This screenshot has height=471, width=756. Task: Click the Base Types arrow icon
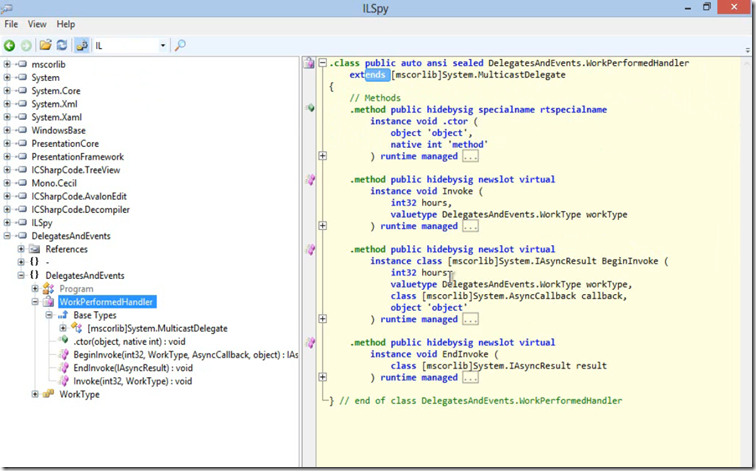click(63, 315)
